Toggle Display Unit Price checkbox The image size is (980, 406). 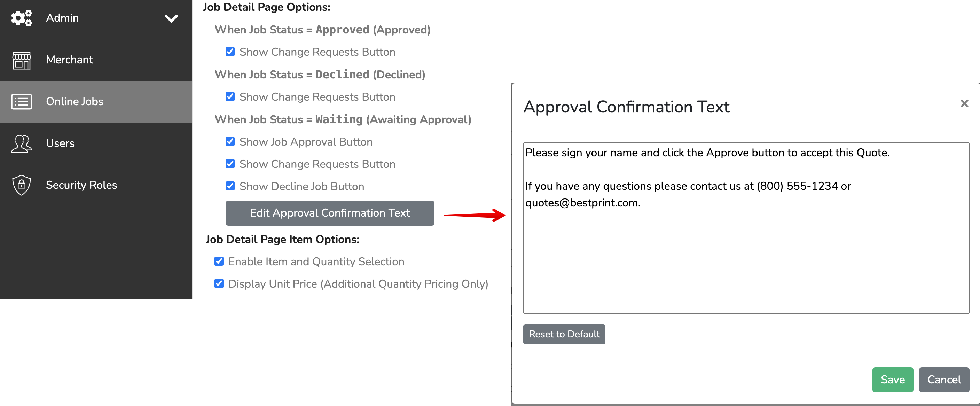[x=219, y=283]
